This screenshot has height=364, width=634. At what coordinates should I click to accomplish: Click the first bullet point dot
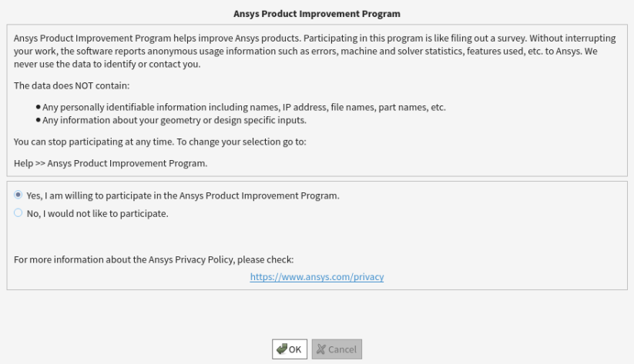tap(38, 107)
